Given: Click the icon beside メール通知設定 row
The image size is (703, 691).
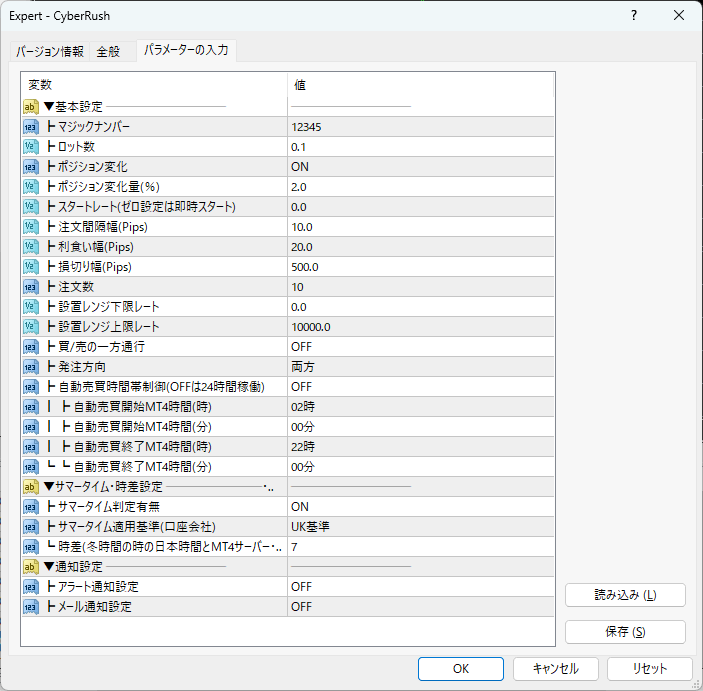Looking at the screenshot, I should [x=30, y=607].
